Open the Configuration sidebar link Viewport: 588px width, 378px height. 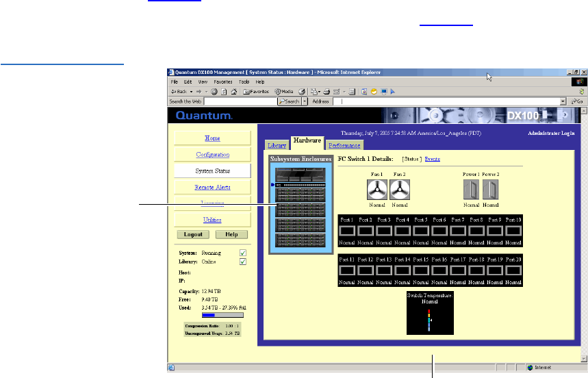click(x=212, y=155)
